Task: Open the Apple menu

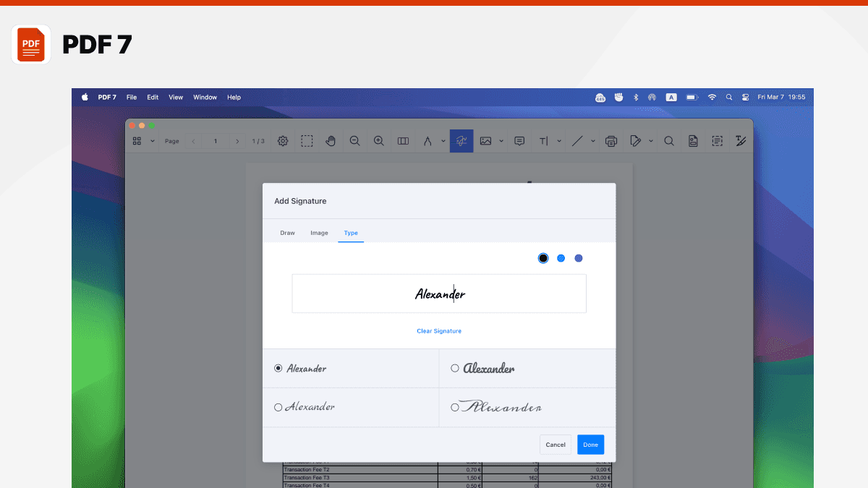Action: coord(85,97)
